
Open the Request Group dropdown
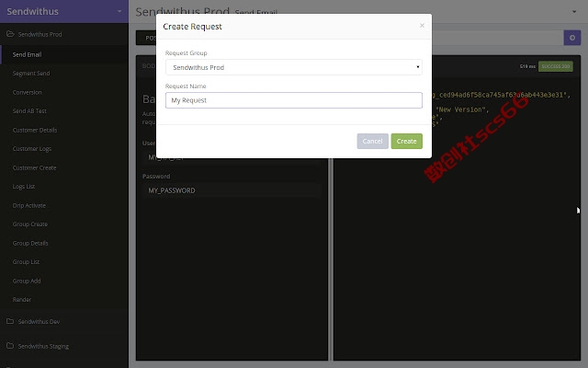[294, 67]
